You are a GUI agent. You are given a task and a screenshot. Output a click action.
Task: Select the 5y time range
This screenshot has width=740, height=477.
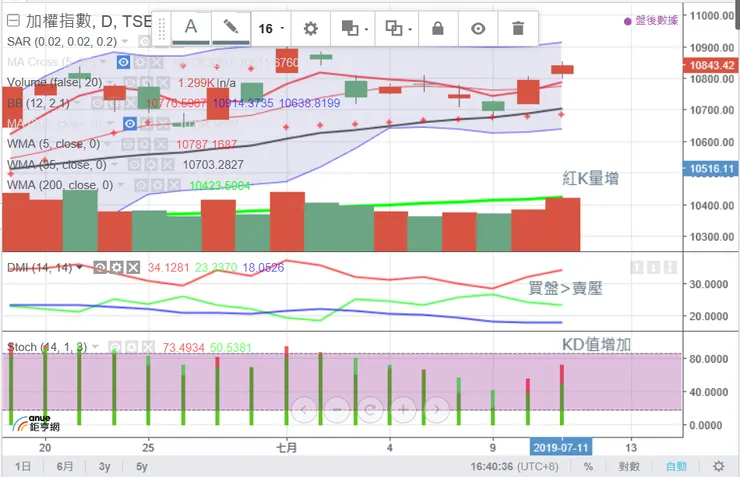coord(142,467)
